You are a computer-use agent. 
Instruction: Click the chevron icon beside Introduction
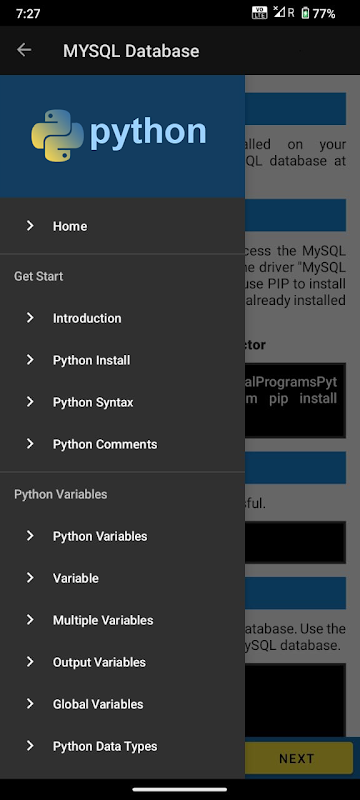click(x=30, y=318)
